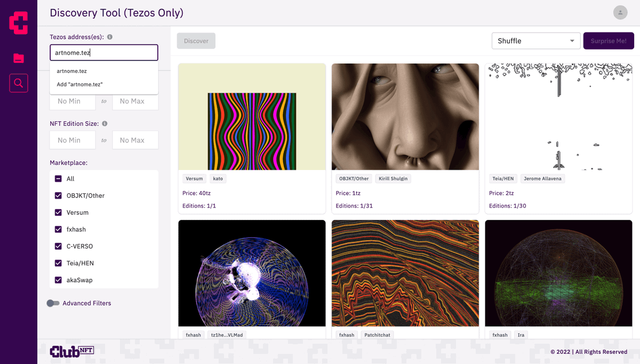
Task: Click the fxhash tag beside tz1he...VLMad
Action: pyautogui.click(x=194, y=335)
